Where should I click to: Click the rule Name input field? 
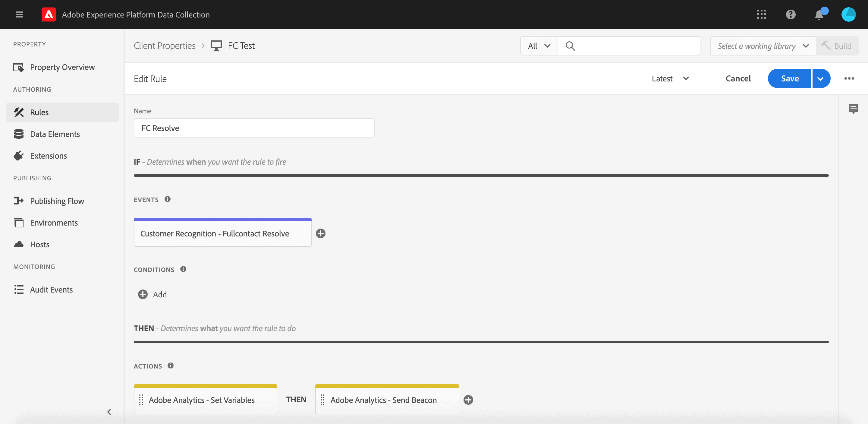tap(254, 128)
